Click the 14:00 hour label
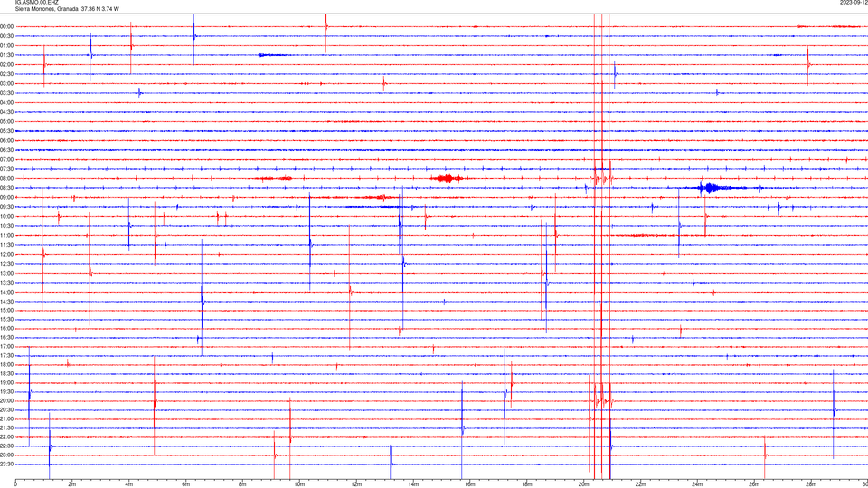This screenshot has width=868, height=488. [7, 292]
